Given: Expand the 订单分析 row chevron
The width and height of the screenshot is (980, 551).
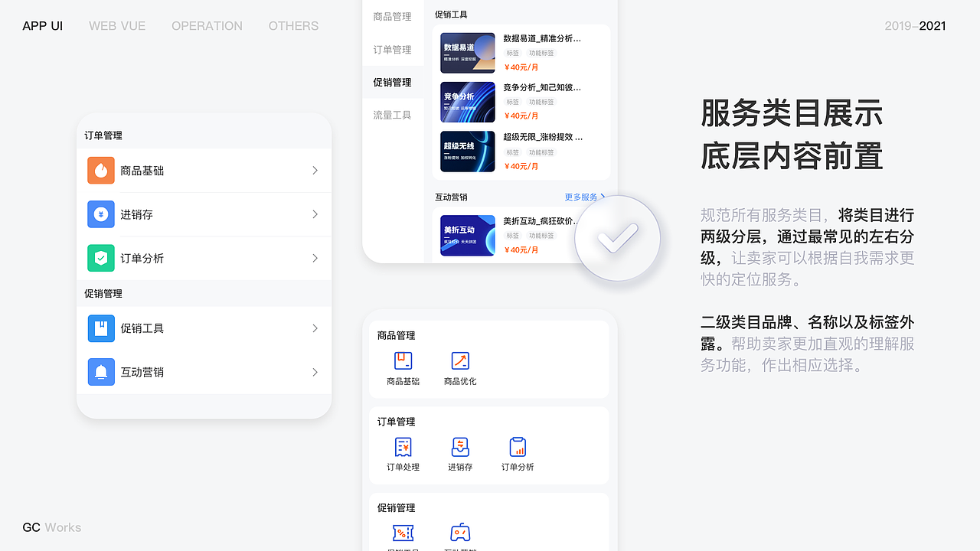Looking at the screenshot, I should 315,258.
